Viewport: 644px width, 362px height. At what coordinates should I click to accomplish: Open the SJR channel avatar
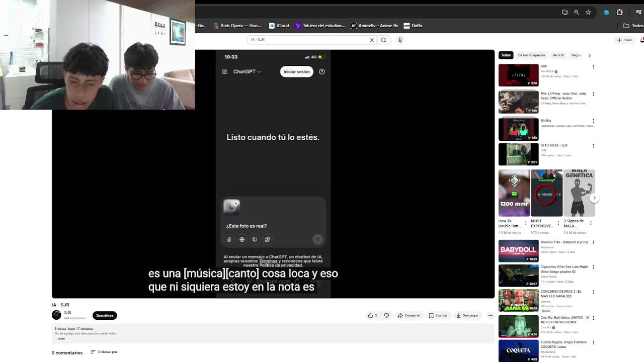click(x=56, y=315)
